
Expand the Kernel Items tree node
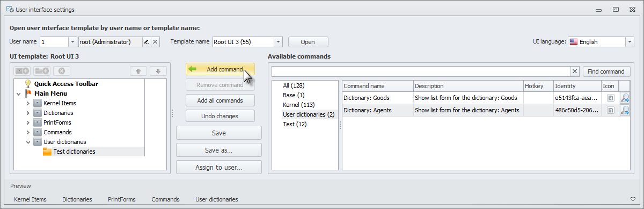[x=28, y=103]
